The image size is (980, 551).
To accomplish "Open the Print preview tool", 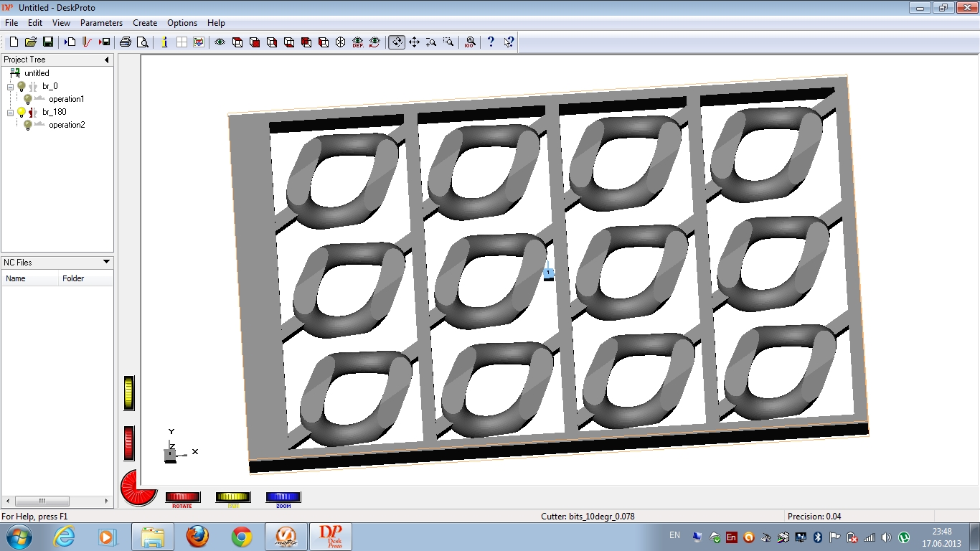I will [143, 42].
